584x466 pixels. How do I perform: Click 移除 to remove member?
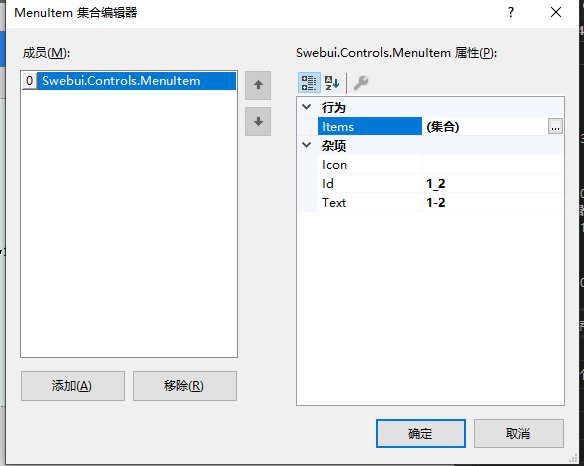click(x=185, y=386)
